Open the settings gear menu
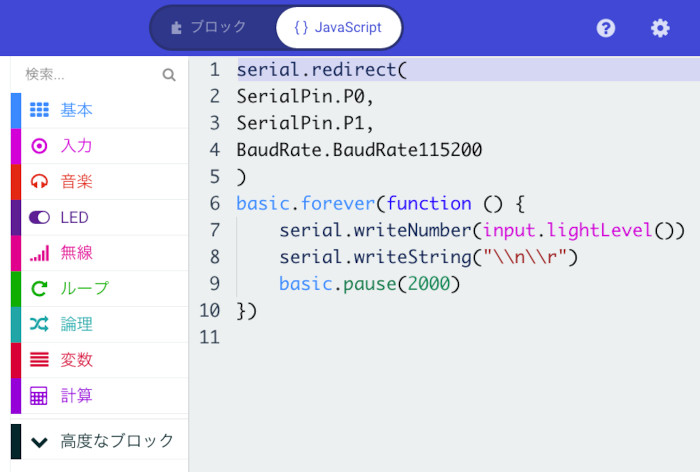 click(x=660, y=28)
